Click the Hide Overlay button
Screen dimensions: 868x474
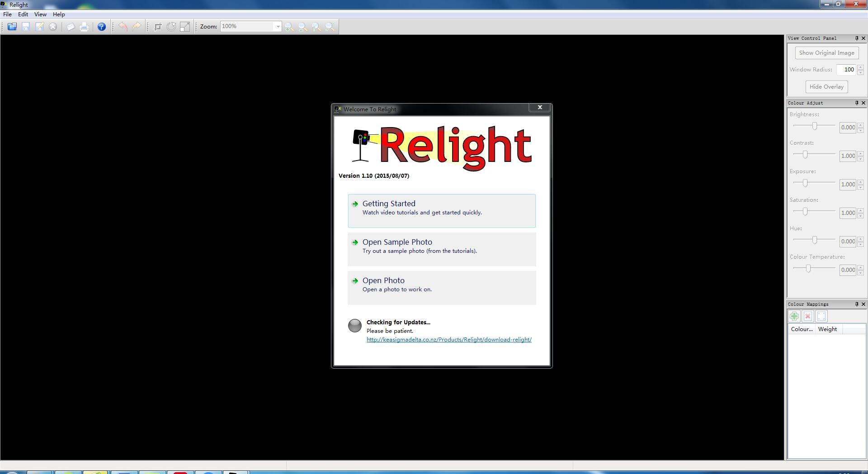coord(826,86)
